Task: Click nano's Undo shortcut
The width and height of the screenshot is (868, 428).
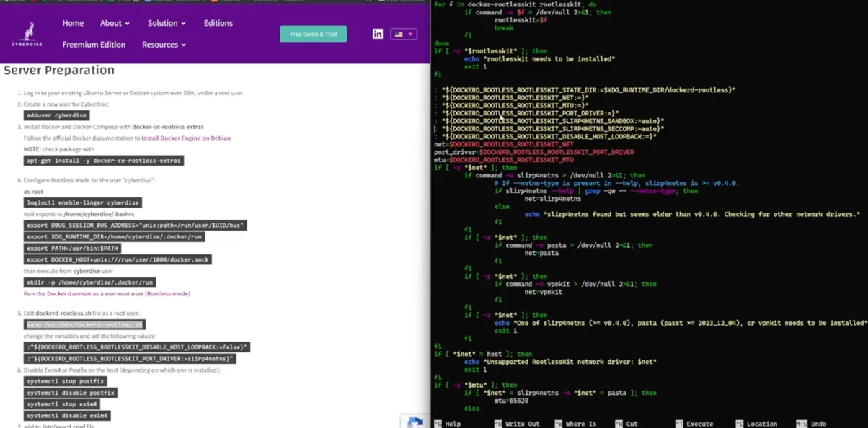Action: (811, 424)
